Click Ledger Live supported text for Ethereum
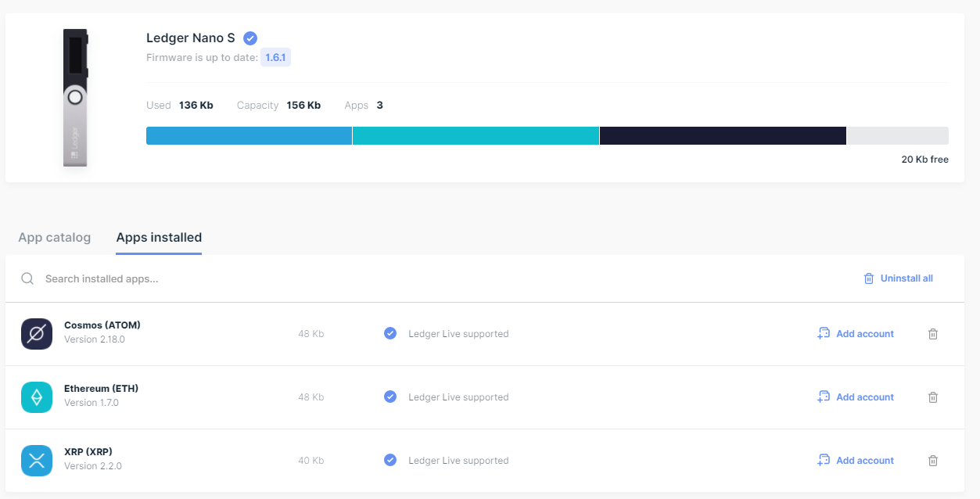This screenshot has height=499, width=980. pyautogui.click(x=458, y=397)
